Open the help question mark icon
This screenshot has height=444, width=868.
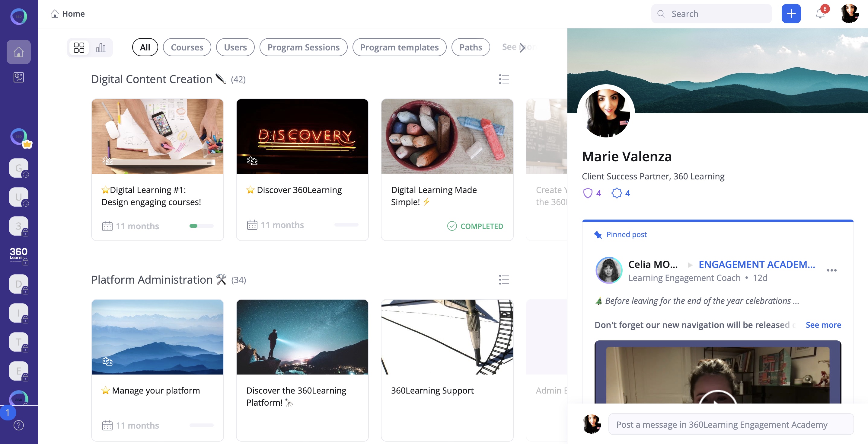[18, 425]
